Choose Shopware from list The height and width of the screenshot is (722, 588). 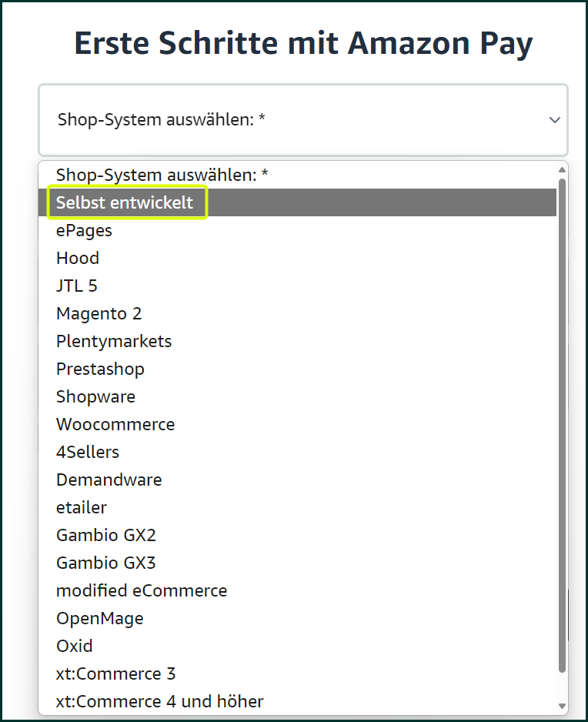click(297, 396)
